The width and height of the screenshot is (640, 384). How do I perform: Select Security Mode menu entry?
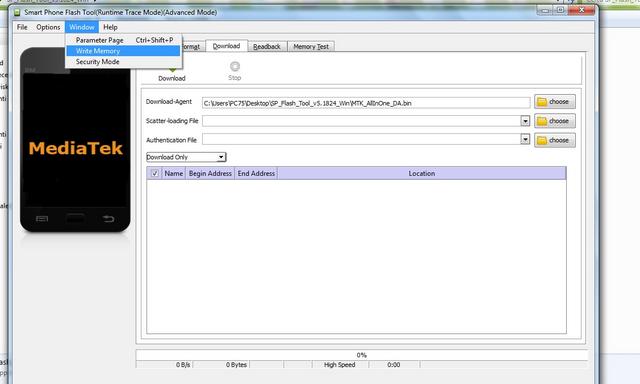coord(123,62)
